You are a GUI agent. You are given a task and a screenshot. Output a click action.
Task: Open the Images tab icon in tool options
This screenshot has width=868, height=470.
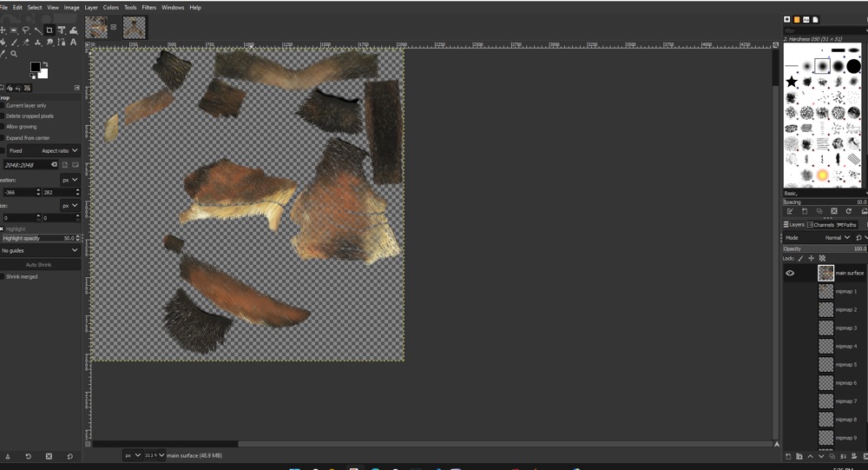[27, 88]
